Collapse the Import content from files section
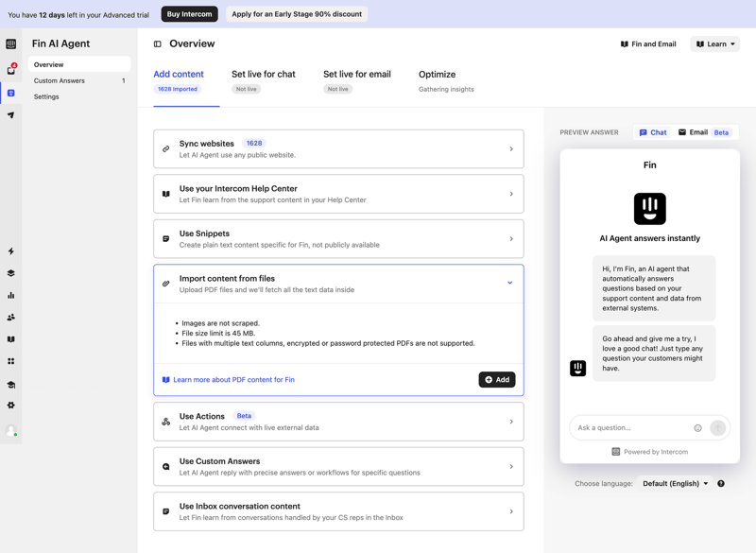Image resolution: width=756 pixels, height=553 pixels. coord(510,283)
